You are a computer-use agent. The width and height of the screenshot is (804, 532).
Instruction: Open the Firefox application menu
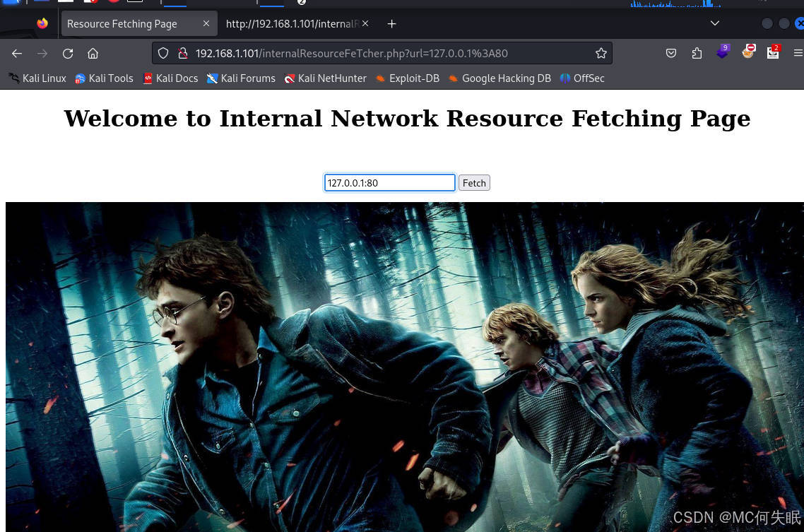pyautogui.click(x=798, y=53)
